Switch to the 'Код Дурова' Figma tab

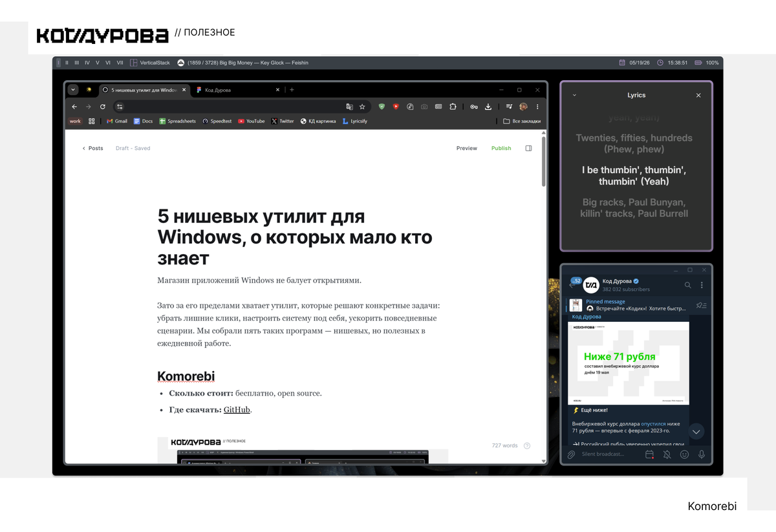tap(237, 90)
